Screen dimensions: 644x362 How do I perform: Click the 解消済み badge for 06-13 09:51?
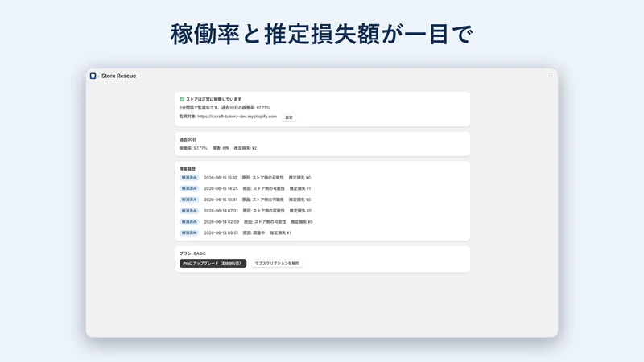[189, 233]
